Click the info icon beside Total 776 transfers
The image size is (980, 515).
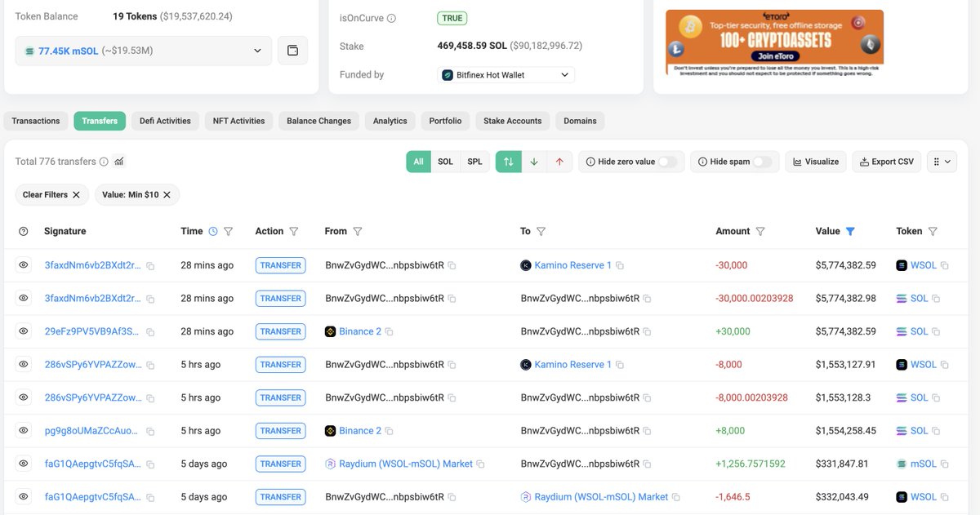coord(104,162)
